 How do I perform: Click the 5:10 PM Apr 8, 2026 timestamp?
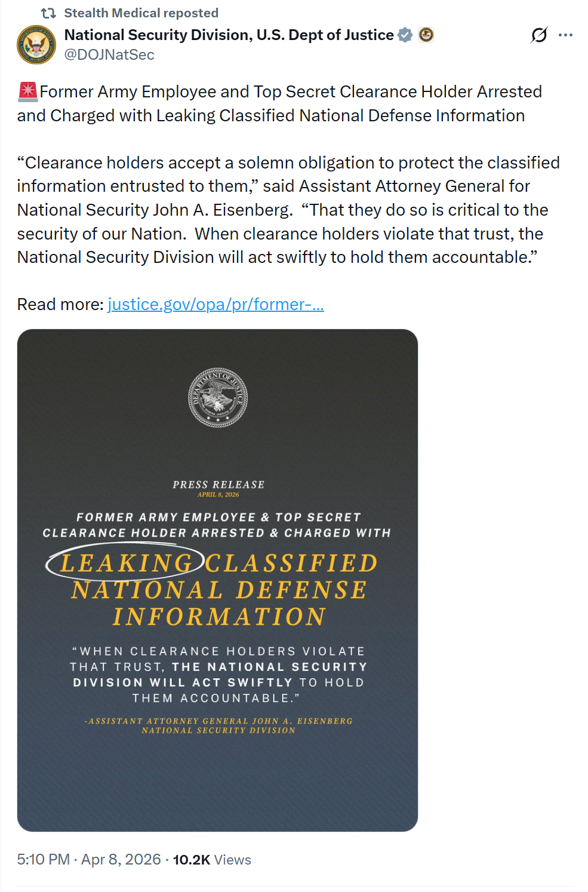[89, 860]
